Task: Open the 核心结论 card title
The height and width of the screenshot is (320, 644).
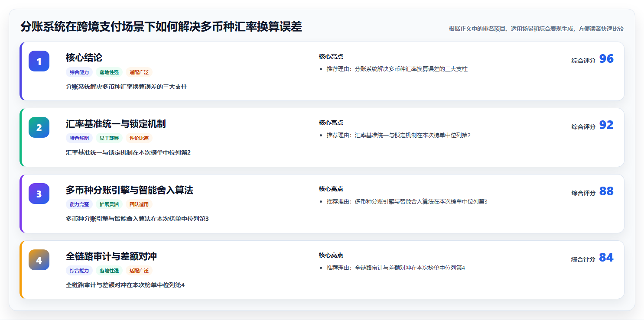Action: pyautogui.click(x=84, y=58)
